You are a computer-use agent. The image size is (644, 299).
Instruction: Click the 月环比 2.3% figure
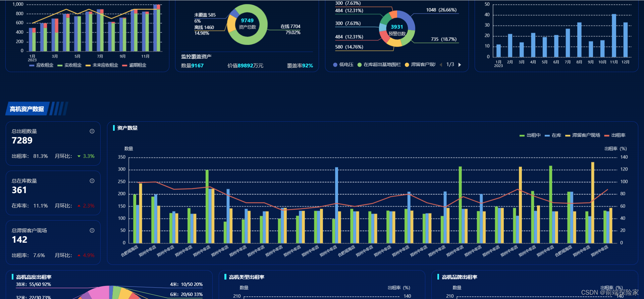coord(89,206)
